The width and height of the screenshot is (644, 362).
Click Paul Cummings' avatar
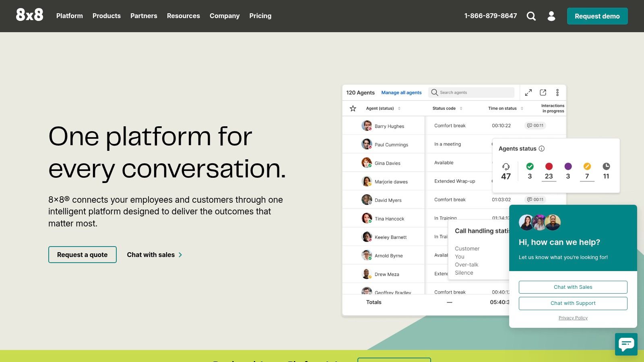click(367, 144)
